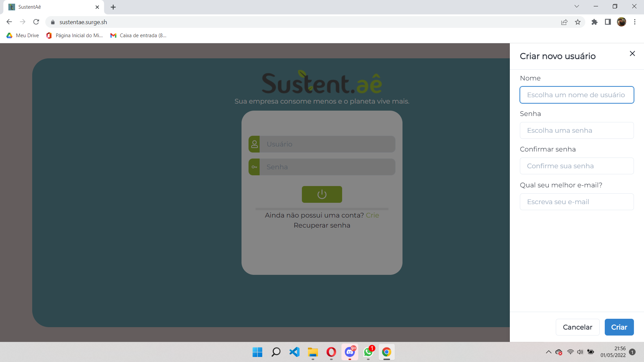The height and width of the screenshot is (362, 644).
Task: Focus the Confirme sua senha field
Action: (x=577, y=166)
